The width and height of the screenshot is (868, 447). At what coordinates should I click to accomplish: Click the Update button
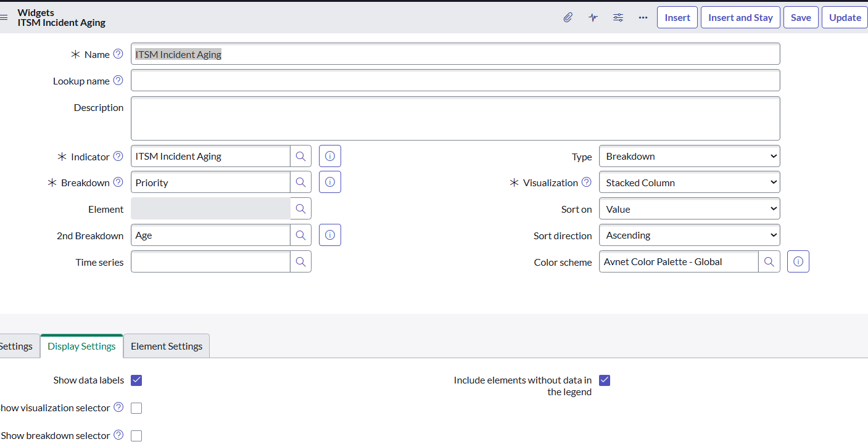coord(845,18)
